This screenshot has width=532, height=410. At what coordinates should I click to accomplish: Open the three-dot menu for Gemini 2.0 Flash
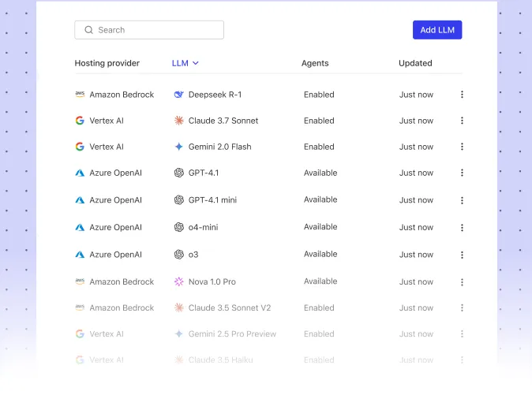(462, 147)
